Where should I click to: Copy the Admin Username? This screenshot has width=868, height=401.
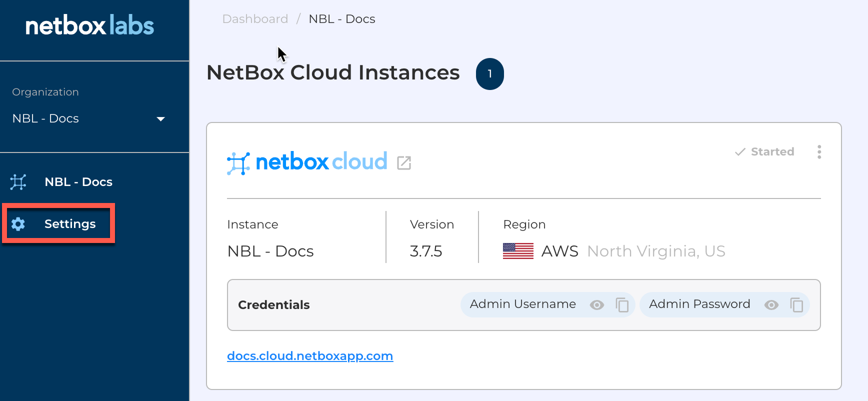pos(622,305)
